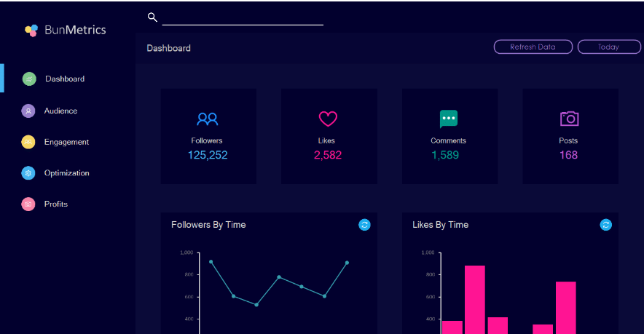Viewport: 644px width, 334px height.
Task: Click the tallest pink bar in Likes chart
Action: point(474,298)
